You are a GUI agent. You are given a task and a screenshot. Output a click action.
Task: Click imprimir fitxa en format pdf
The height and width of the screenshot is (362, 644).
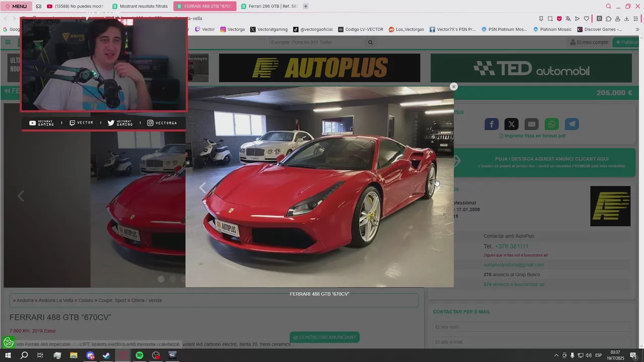tap(532, 136)
